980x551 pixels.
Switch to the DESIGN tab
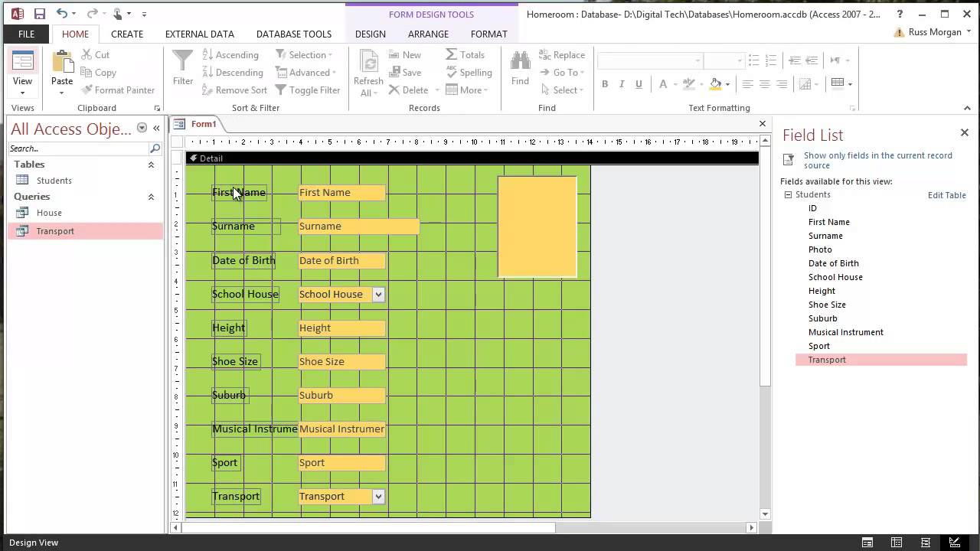click(371, 34)
